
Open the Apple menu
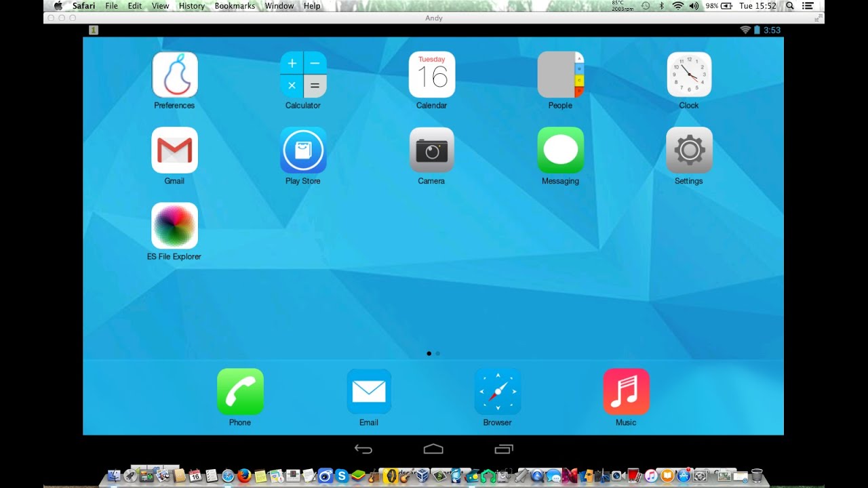coord(58,6)
